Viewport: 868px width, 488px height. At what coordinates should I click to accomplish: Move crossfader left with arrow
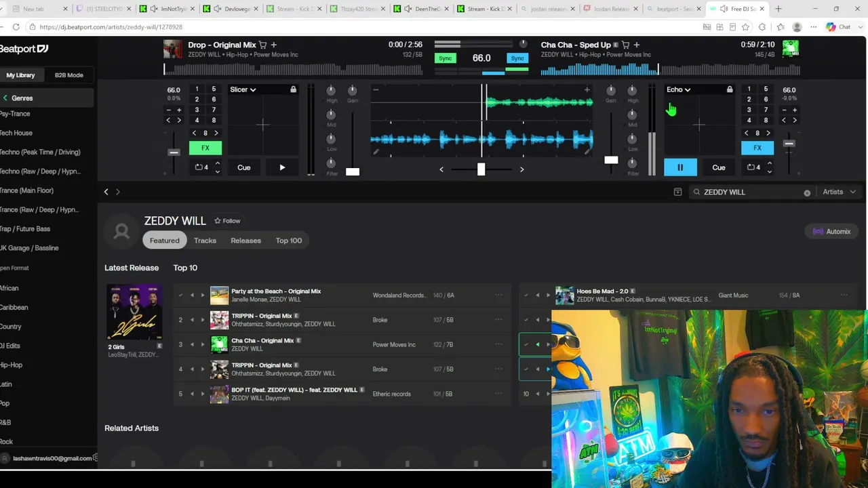coord(441,169)
